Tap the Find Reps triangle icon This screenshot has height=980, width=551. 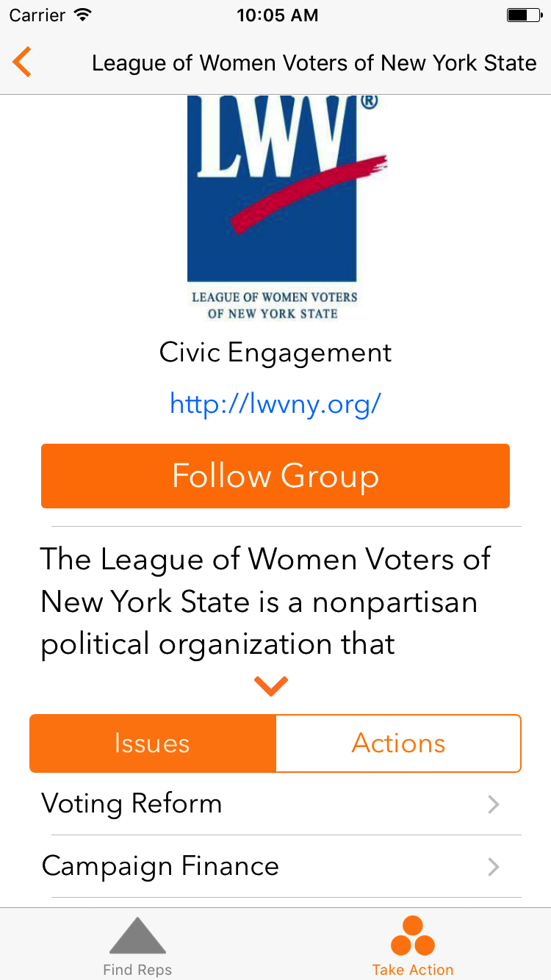click(137, 936)
